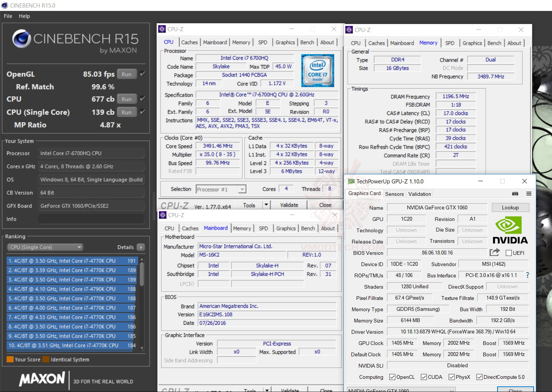Toggle the UEFI checkbox in GPU-Z
552x392 pixels.
click(x=509, y=253)
